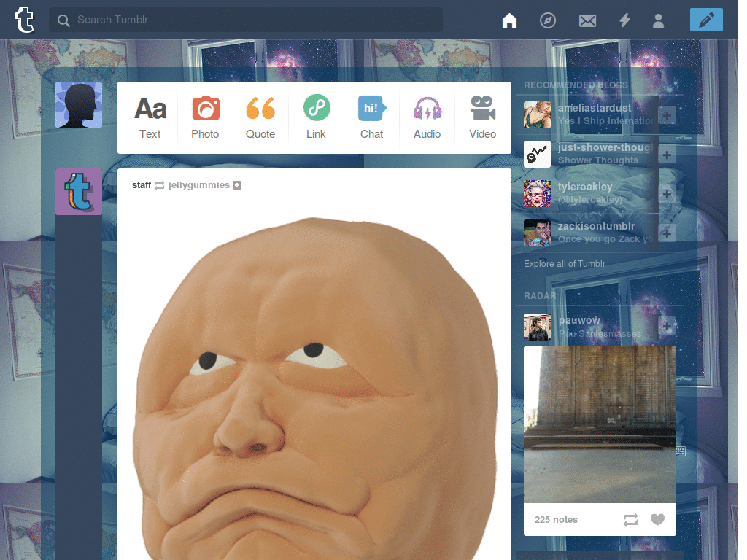Create a new Text post
This screenshot has height=560, width=747.
point(150,117)
